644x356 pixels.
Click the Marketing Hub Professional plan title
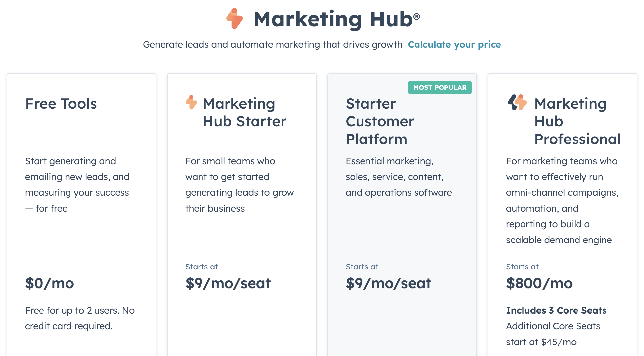pos(577,121)
